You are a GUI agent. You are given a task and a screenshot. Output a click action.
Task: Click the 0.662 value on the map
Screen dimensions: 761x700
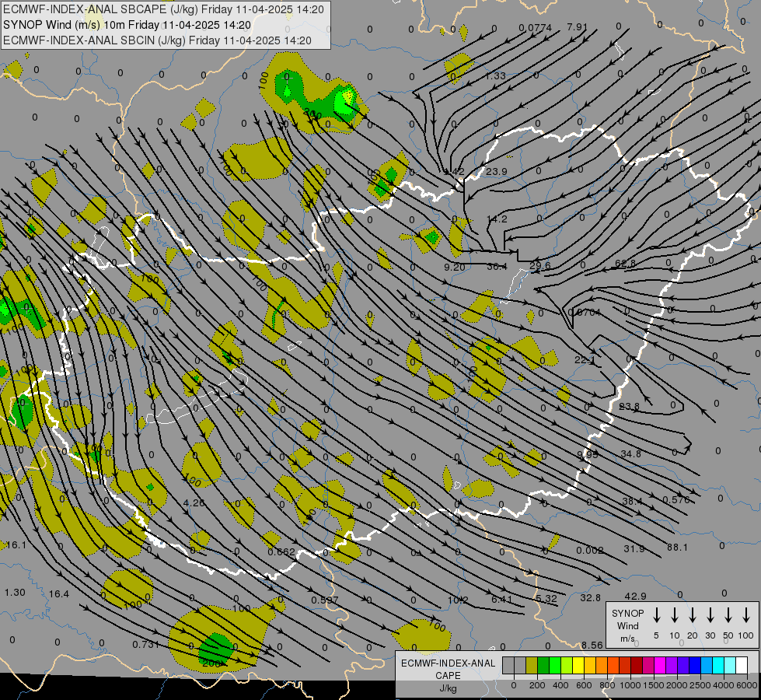point(281,552)
